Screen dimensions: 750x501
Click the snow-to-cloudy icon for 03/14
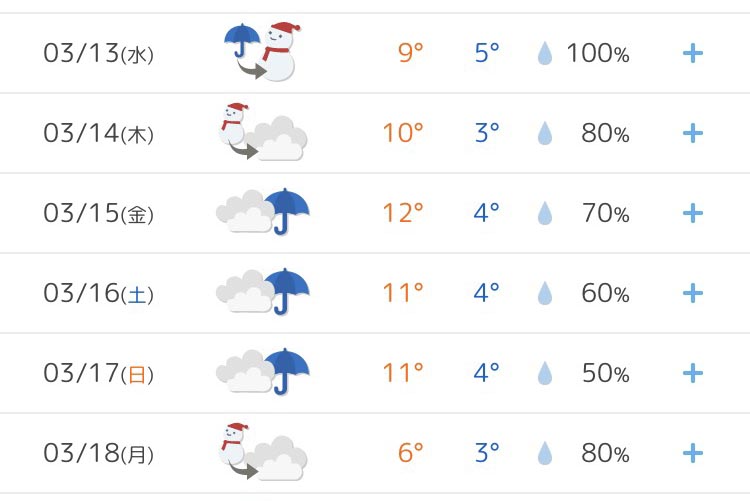tap(263, 132)
